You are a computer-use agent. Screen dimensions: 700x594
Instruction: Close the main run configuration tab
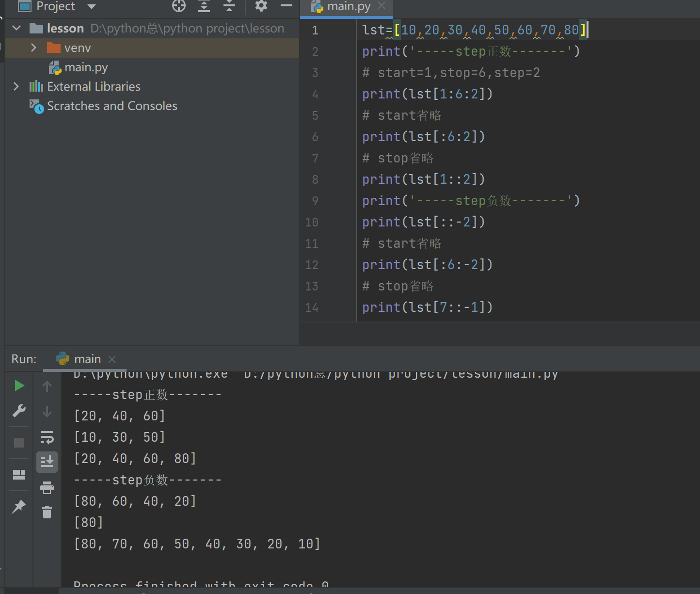pyautogui.click(x=112, y=359)
